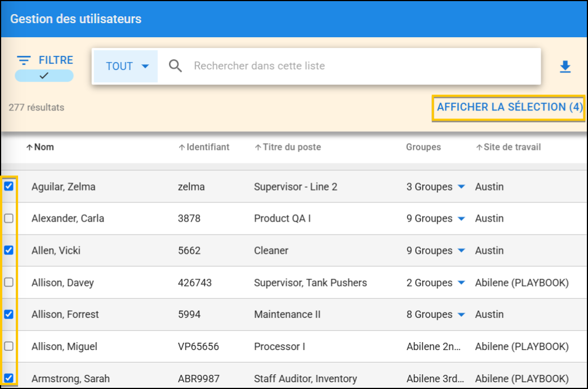Screen dimensions: 588x389
Task: Open the TOUT filter dropdown
Action: tap(126, 66)
